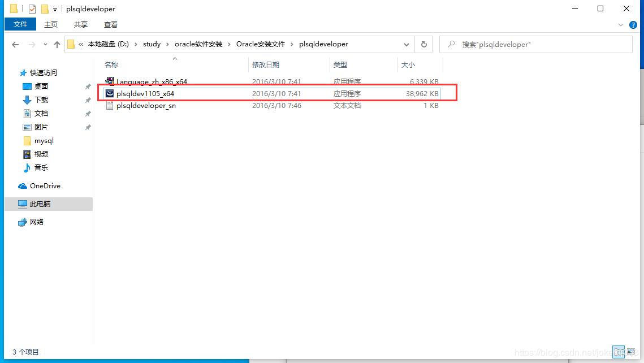The image size is (644, 363).
Task: Open 网络 in the navigation pane
Action: (x=36, y=222)
